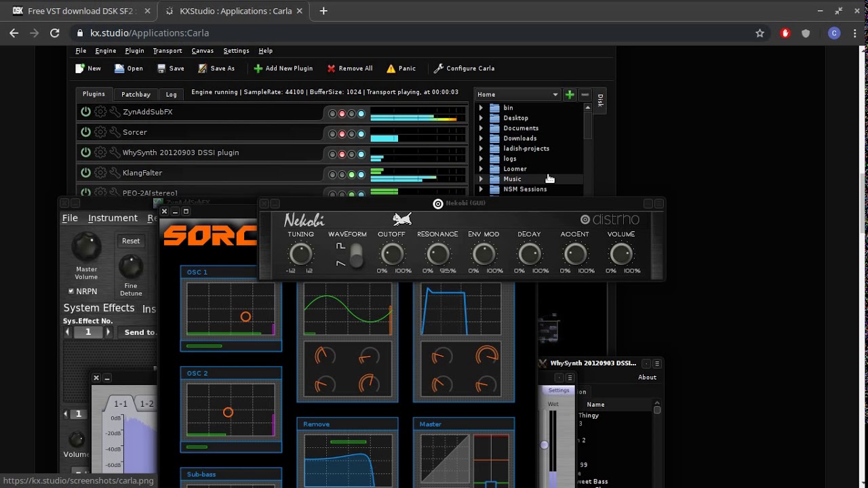Click the New project icon in Carla toolbar
868x488 pixels.
click(79, 68)
